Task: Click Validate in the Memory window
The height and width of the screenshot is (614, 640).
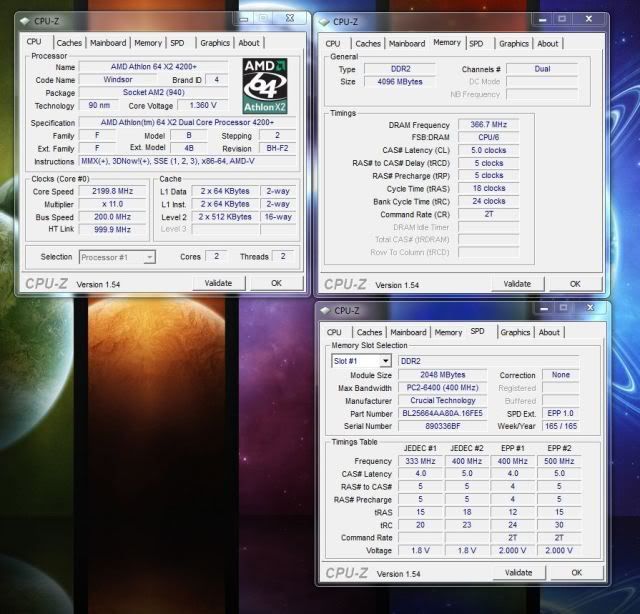Action: tap(517, 284)
